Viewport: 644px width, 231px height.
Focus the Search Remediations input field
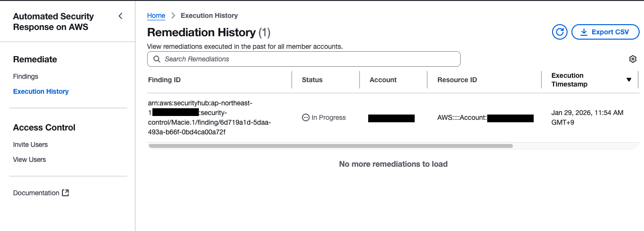click(x=310, y=59)
